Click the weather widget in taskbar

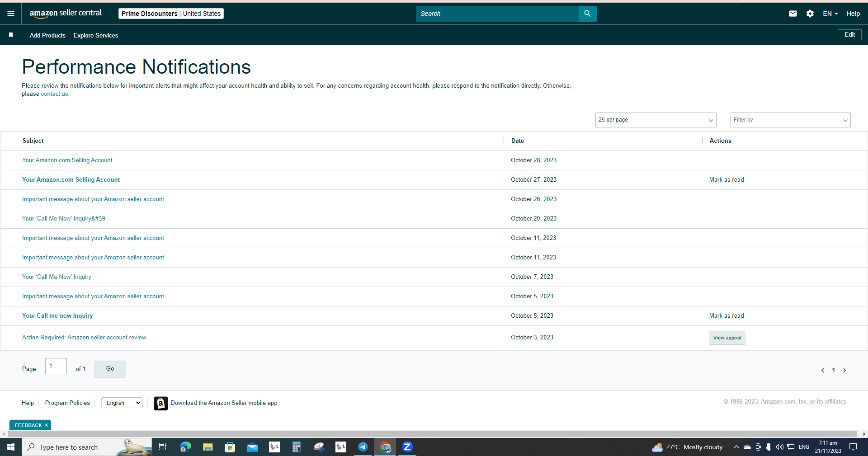click(687, 447)
